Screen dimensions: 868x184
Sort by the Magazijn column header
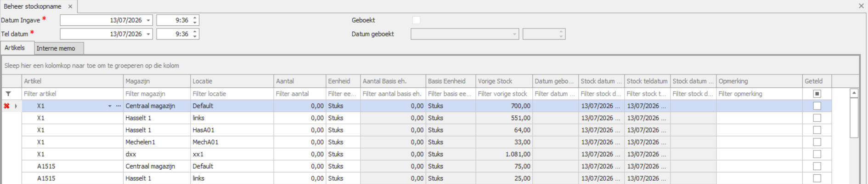click(x=157, y=81)
